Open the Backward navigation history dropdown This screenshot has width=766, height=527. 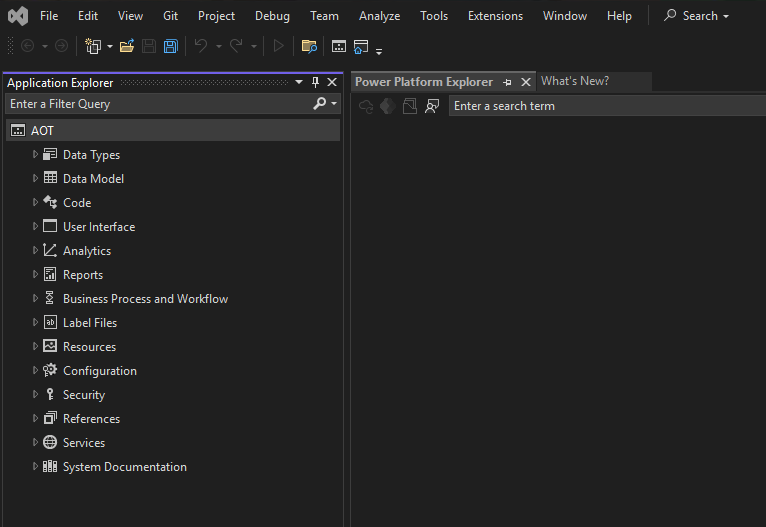pos(44,46)
